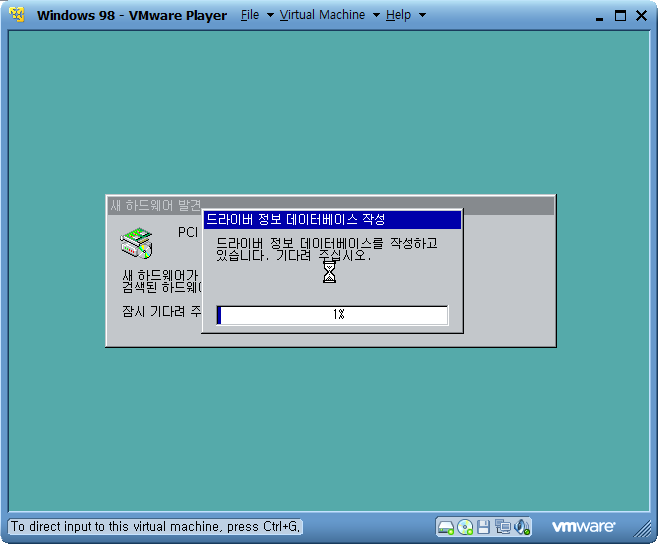Open the Help menu
658x544 pixels.
(398, 15)
